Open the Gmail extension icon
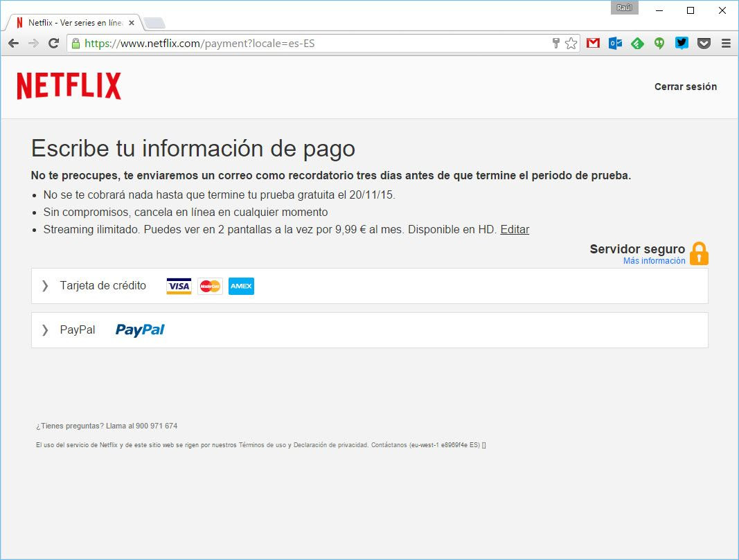 pyautogui.click(x=593, y=44)
